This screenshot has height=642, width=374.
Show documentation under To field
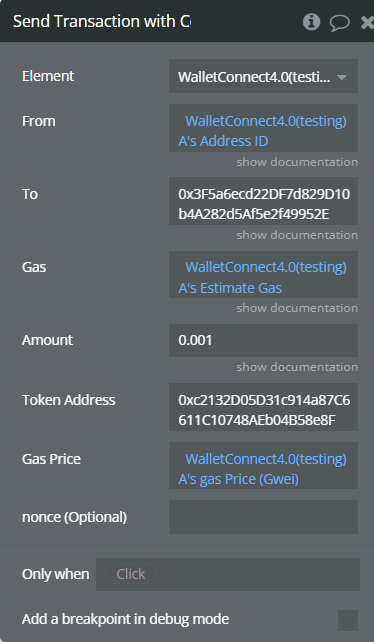[297, 235]
